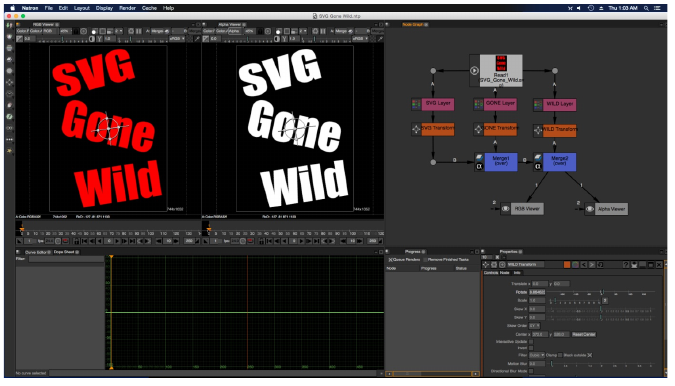675x386 pixels.
Task: Click the play backward button in RGB Viewer
Action: click(99, 241)
